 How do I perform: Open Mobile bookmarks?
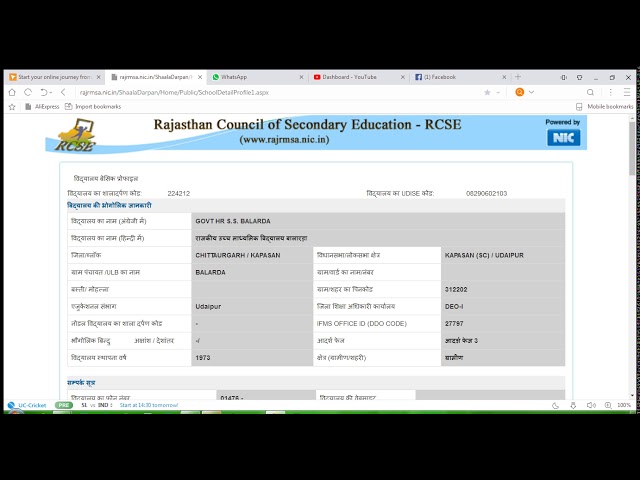(604, 107)
